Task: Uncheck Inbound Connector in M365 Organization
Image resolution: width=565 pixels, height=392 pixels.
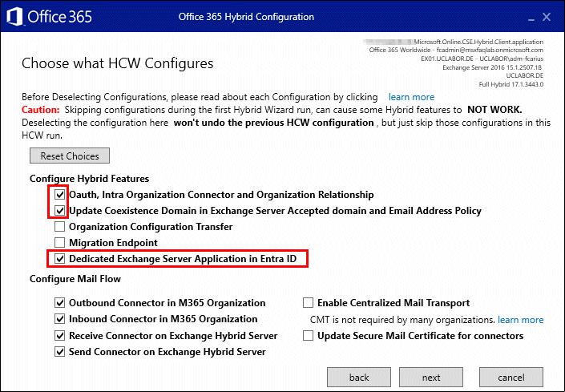Action: pyautogui.click(x=60, y=319)
